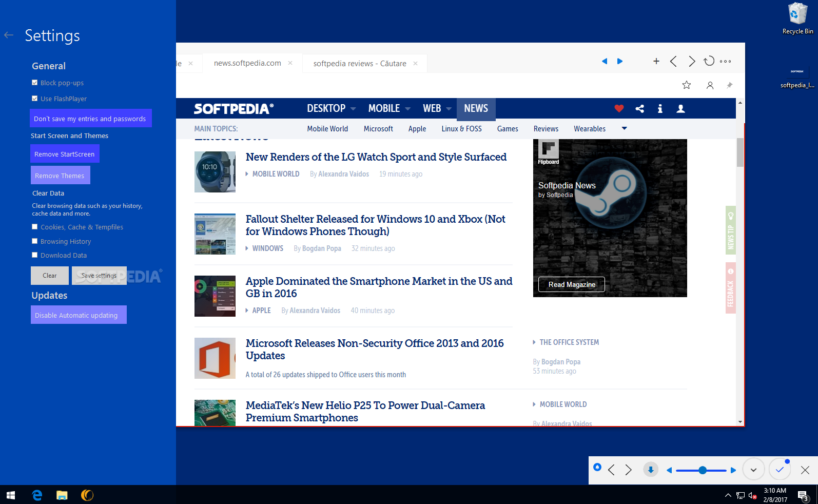Open LG Watch Sport renders article
Viewport: 818px width, 504px height.
(376, 157)
